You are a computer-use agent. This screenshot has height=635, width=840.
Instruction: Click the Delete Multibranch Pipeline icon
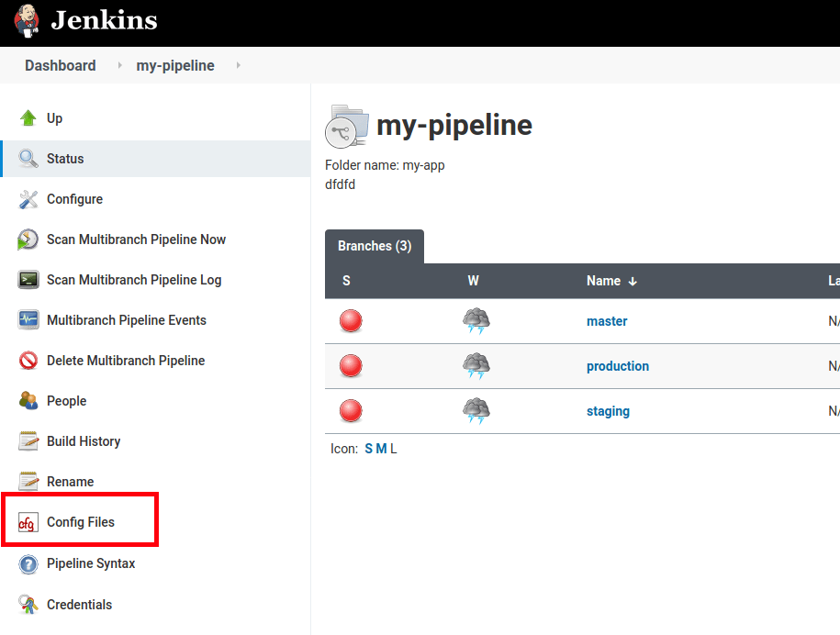pyautogui.click(x=28, y=361)
